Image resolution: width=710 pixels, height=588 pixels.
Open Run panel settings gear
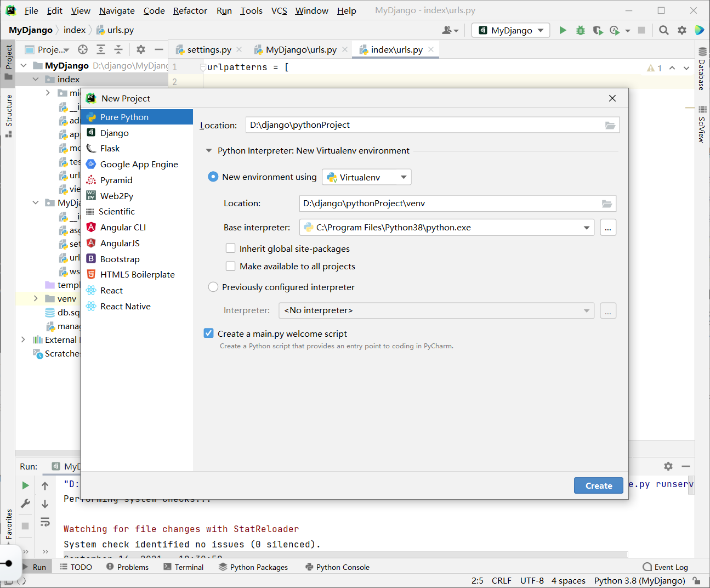[668, 466]
